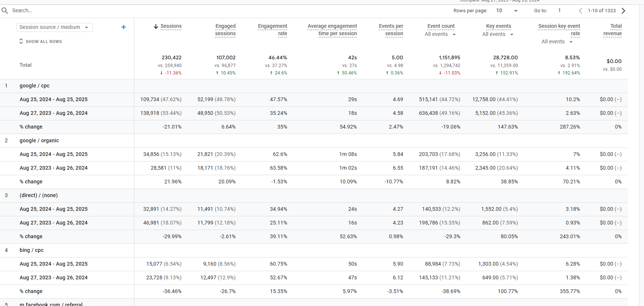This screenshot has height=306, width=644.
Task: Open the All events dropdown under Event count
Action: pos(440,34)
